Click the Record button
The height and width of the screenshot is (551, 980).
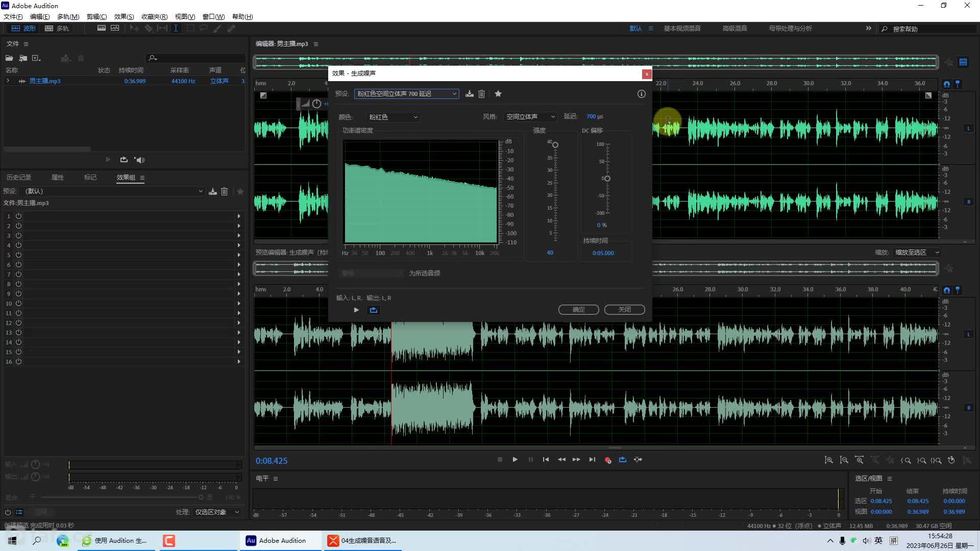click(x=607, y=460)
